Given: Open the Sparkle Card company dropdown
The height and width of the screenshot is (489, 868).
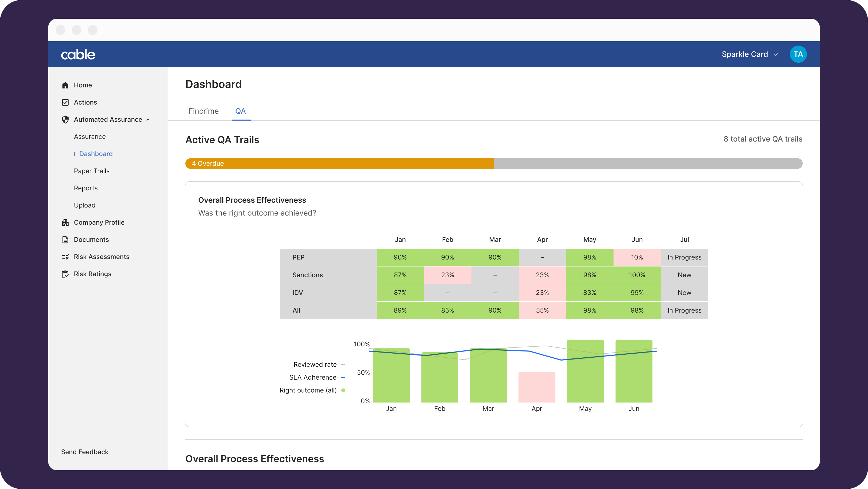Looking at the screenshot, I should click(749, 54).
